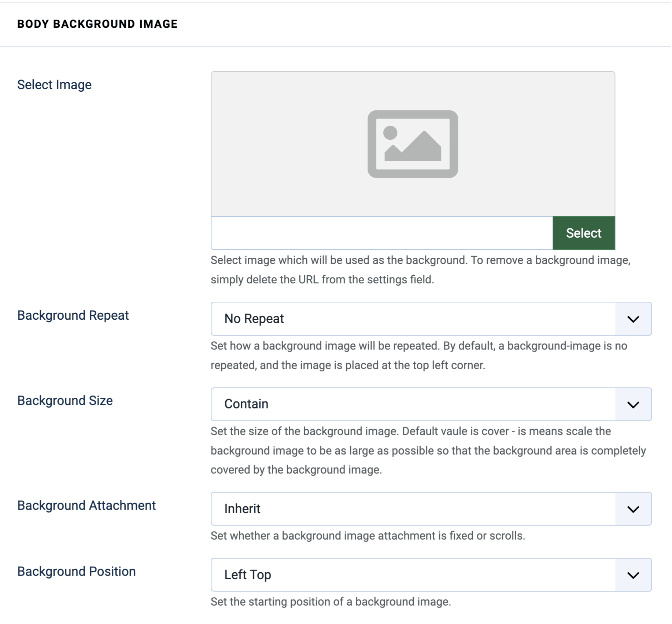
Task: Click the Background Attachment label text
Action: click(86, 505)
